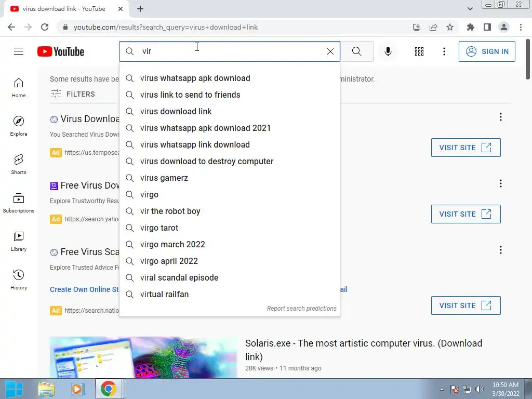Screen dimensions: 532x399
Task: Open the YouTube apps grid
Action: click(x=419, y=51)
